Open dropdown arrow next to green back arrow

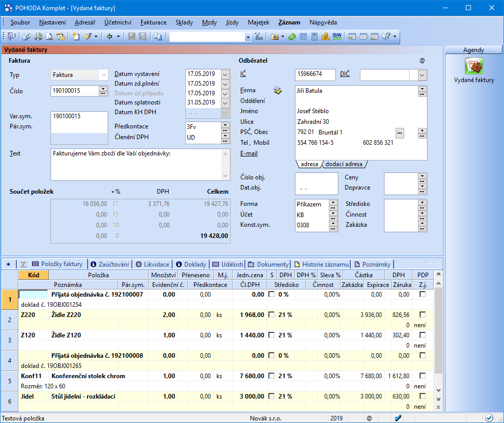(118, 36)
